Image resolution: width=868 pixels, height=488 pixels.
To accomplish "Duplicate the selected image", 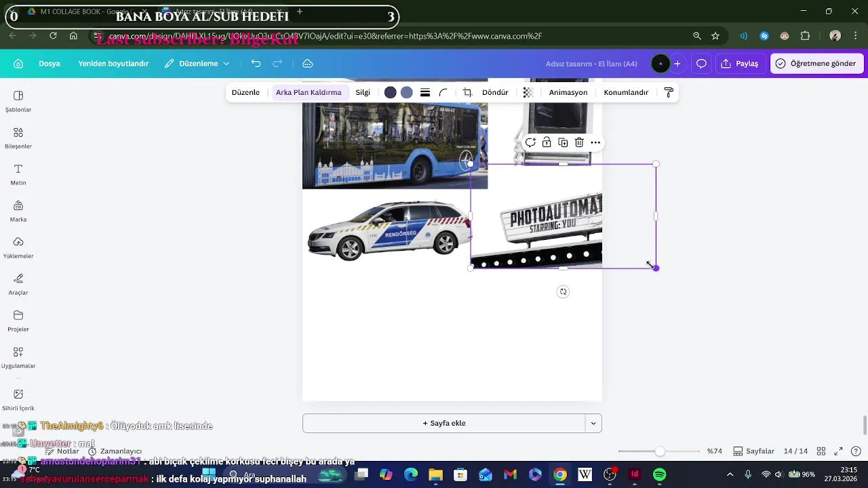I will pyautogui.click(x=563, y=142).
